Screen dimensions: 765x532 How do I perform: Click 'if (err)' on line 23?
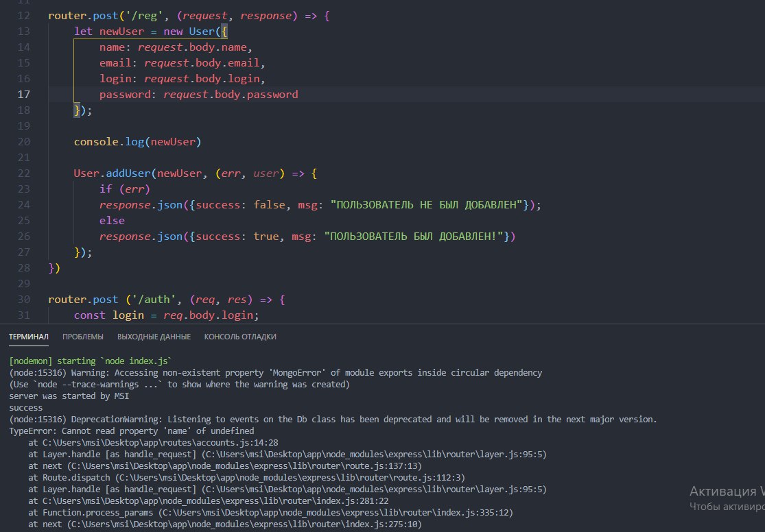coord(124,189)
